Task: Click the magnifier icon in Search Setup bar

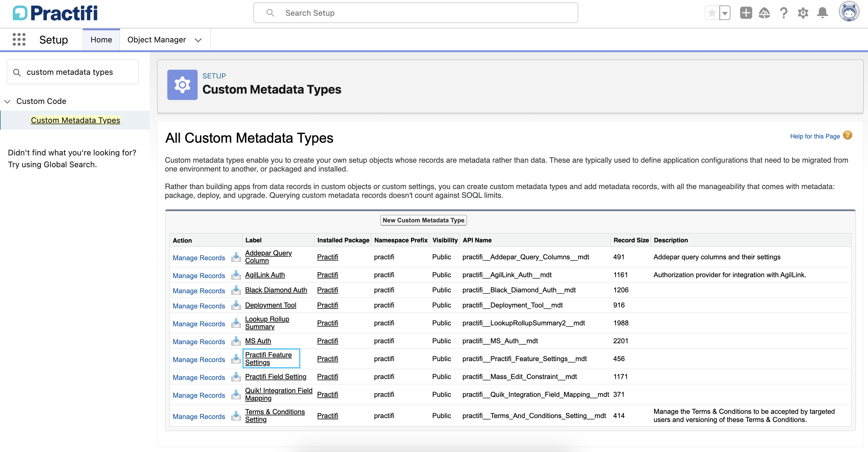Action: [x=270, y=13]
